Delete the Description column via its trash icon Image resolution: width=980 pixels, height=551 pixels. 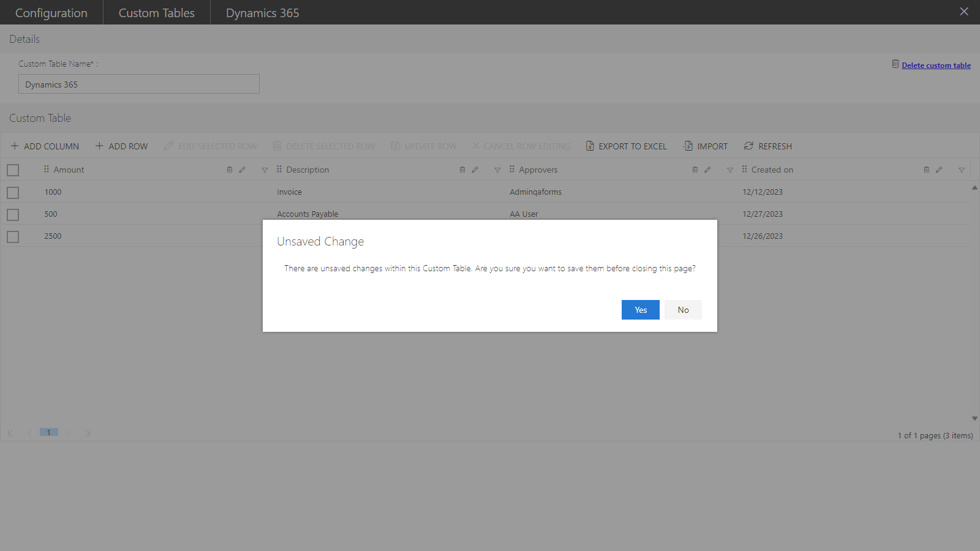[x=462, y=170]
